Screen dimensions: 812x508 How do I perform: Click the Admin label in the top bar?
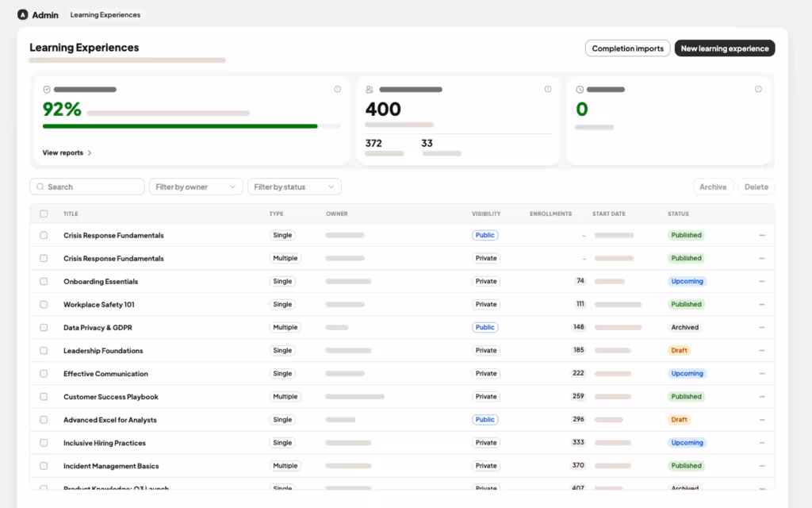coord(45,15)
